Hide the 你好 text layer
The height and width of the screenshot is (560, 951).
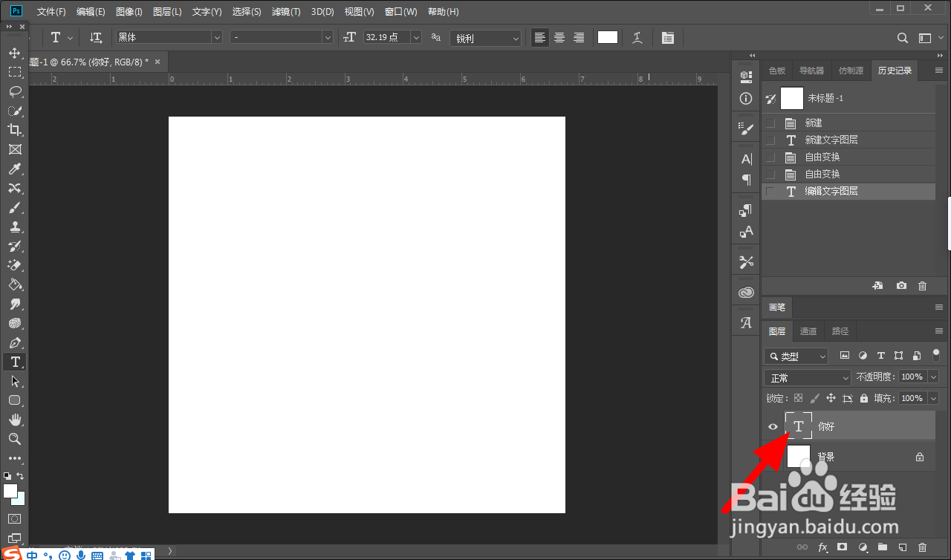point(773,426)
